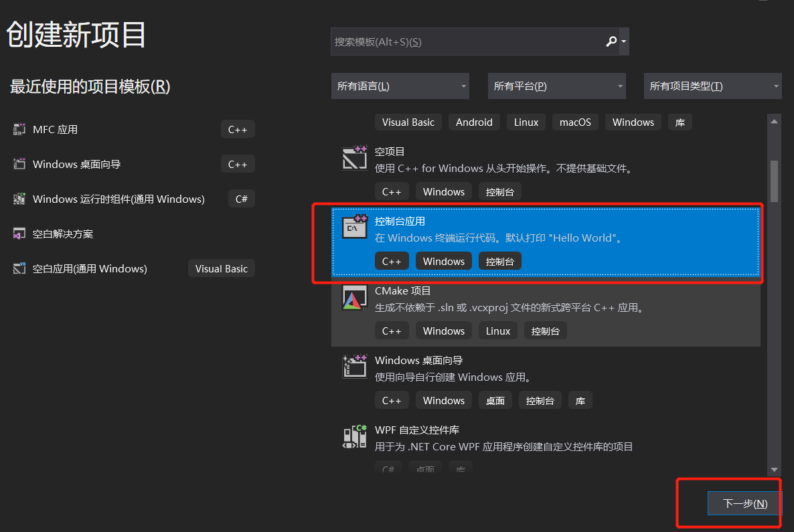Click 空项目 description text
The image size is (794, 532).
[x=504, y=168]
